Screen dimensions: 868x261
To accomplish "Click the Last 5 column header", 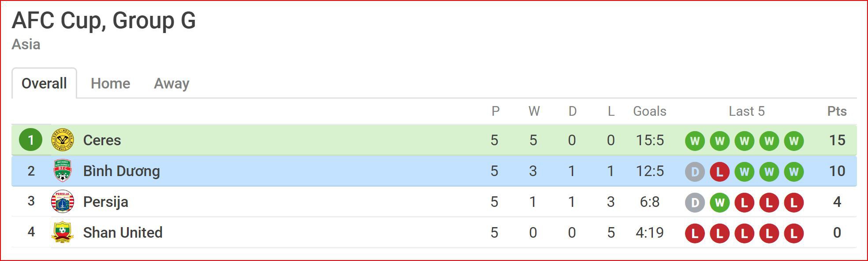I will (x=747, y=111).
